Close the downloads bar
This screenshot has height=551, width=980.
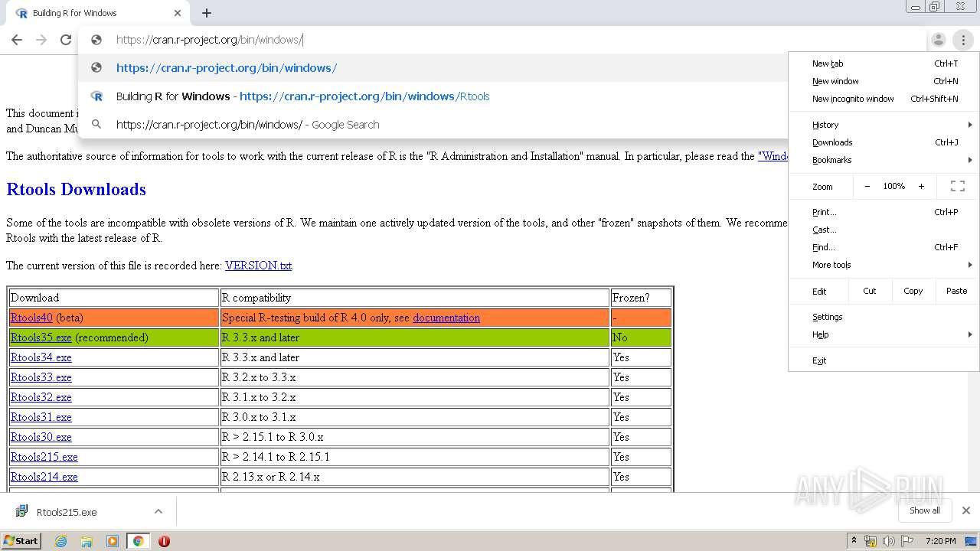click(x=966, y=510)
